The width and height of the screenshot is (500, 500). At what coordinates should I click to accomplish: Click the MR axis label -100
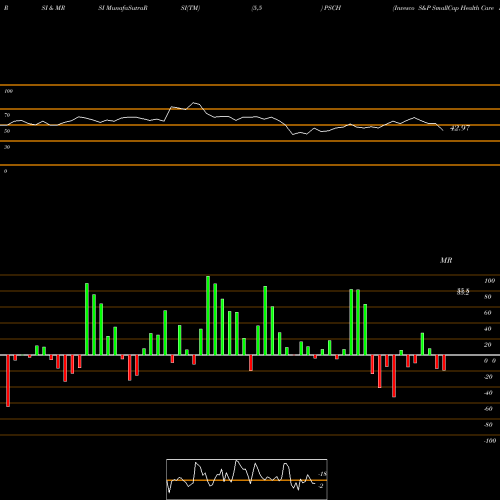[490, 441]
